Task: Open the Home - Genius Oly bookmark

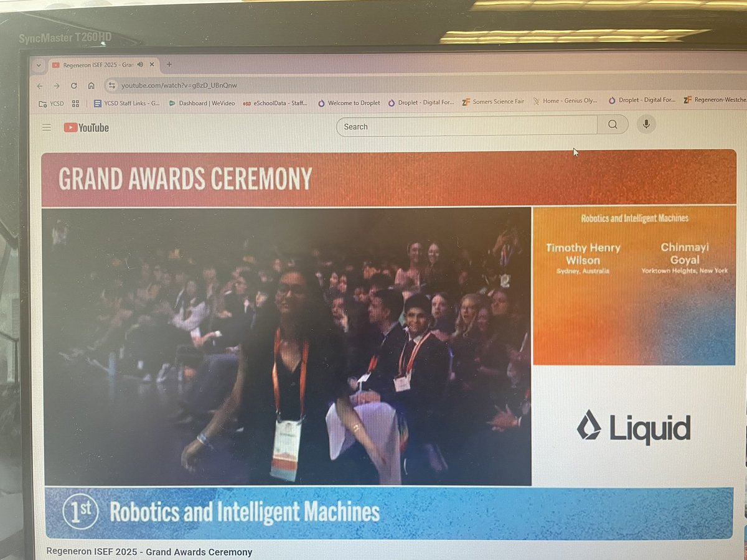Action: coord(565,101)
